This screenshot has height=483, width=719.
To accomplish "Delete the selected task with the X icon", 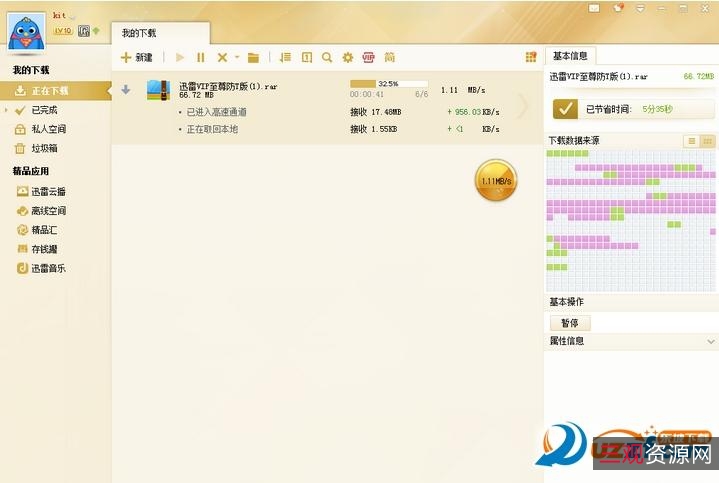I will [222, 57].
